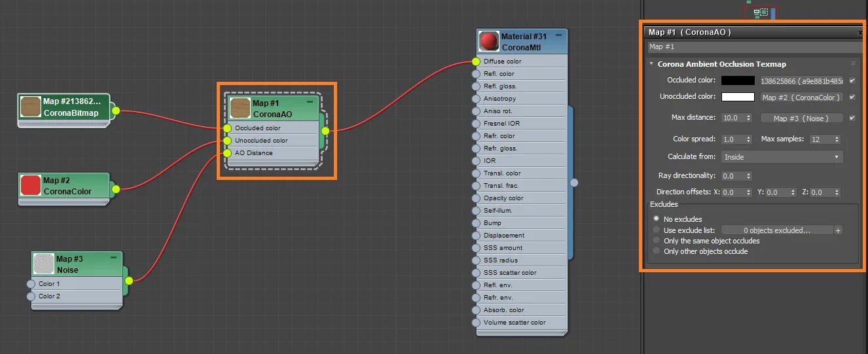Click the Material #31 node output socket
This screenshot has width=868, height=354.
[574, 183]
